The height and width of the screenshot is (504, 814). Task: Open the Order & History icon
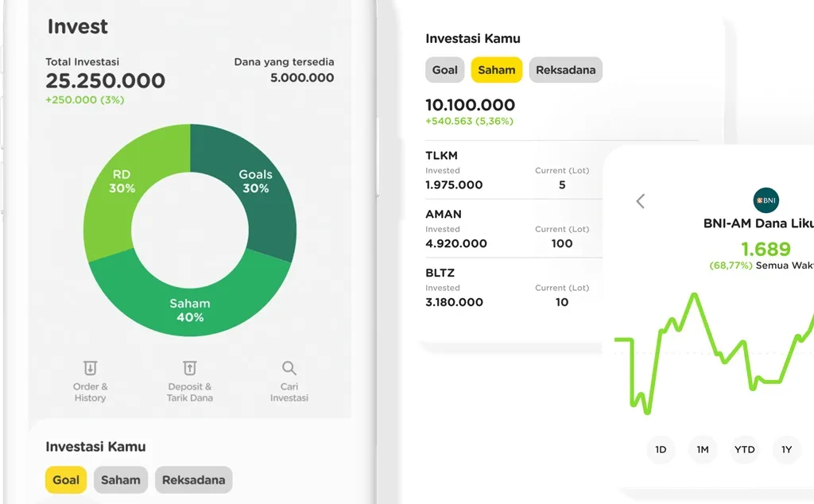pos(91,368)
